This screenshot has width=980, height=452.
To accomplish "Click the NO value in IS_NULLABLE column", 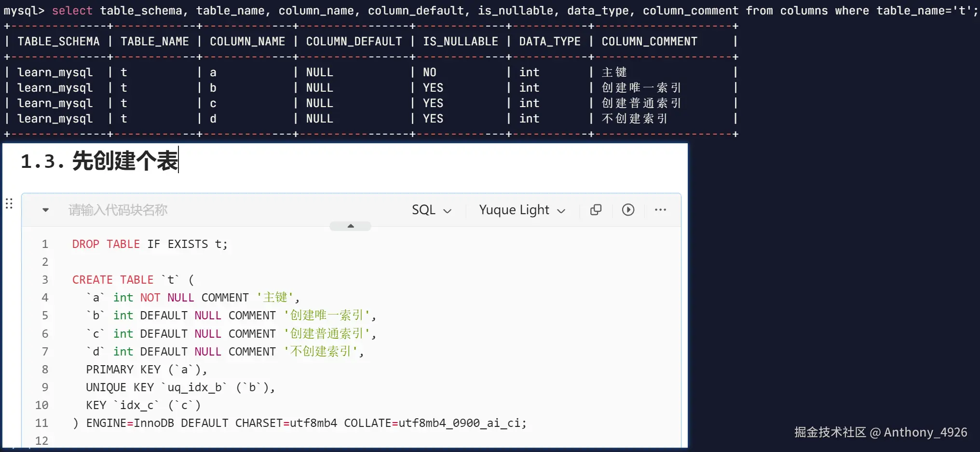I will [430, 72].
